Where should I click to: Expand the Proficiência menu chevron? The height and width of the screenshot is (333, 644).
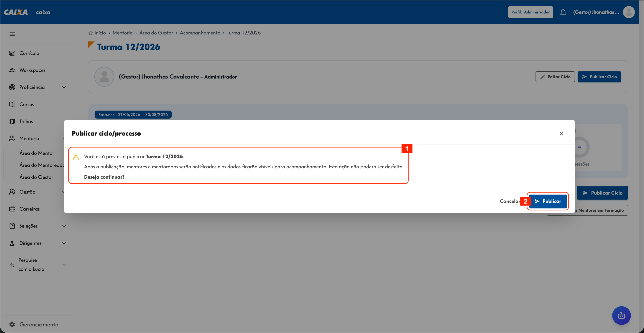[x=64, y=87]
